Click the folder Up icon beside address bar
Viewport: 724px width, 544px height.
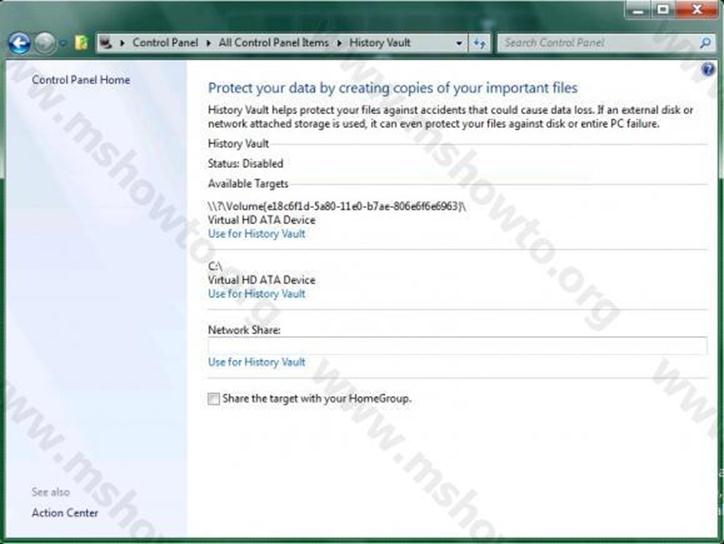[81, 43]
